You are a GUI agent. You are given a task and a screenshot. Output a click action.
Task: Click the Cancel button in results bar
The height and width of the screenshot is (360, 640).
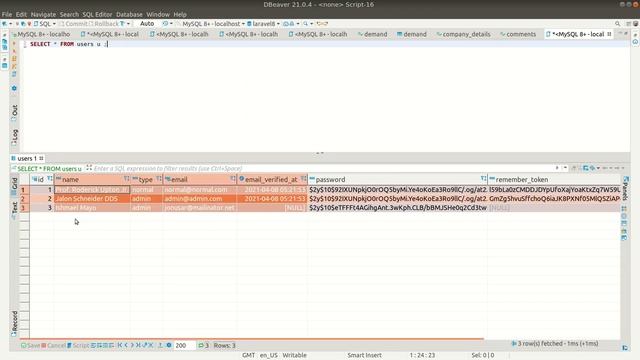(x=53, y=345)
